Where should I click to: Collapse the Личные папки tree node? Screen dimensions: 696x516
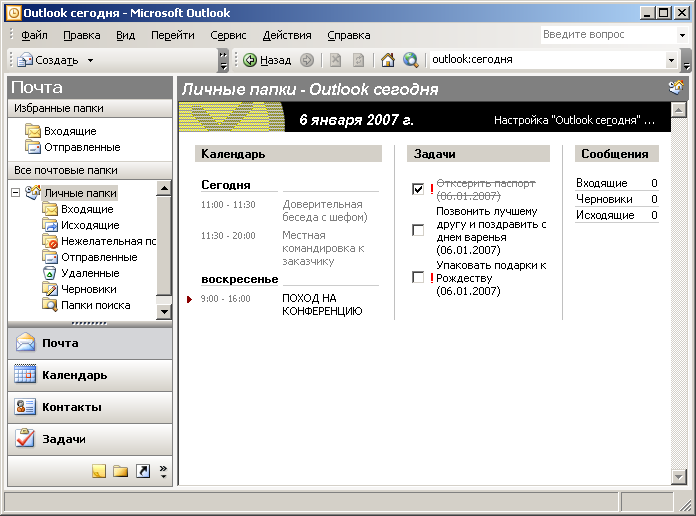[x=16, y=193]
